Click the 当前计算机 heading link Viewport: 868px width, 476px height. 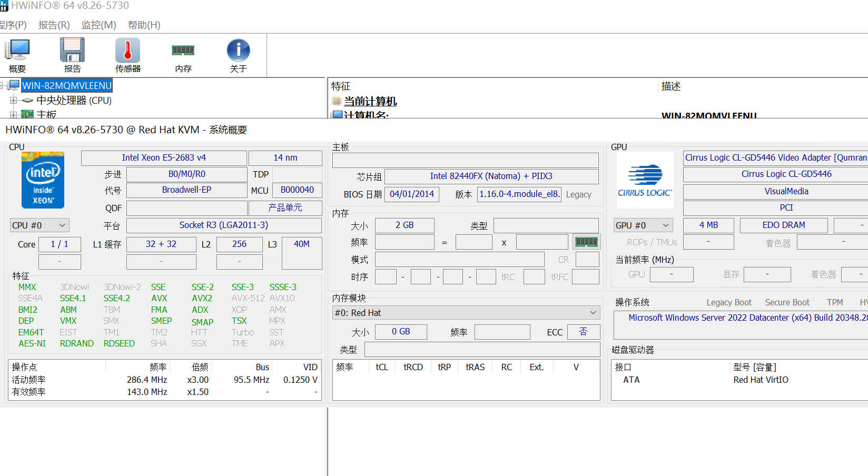pyautogui.click(x=370, y=101)
